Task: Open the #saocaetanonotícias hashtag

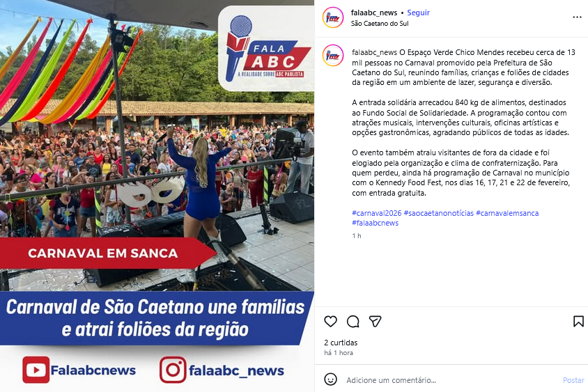Action: (439, 213)
